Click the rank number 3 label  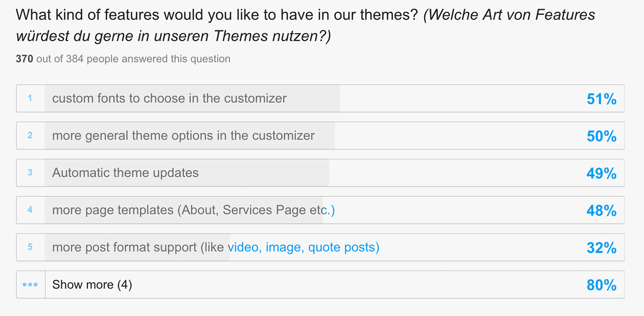30,173
